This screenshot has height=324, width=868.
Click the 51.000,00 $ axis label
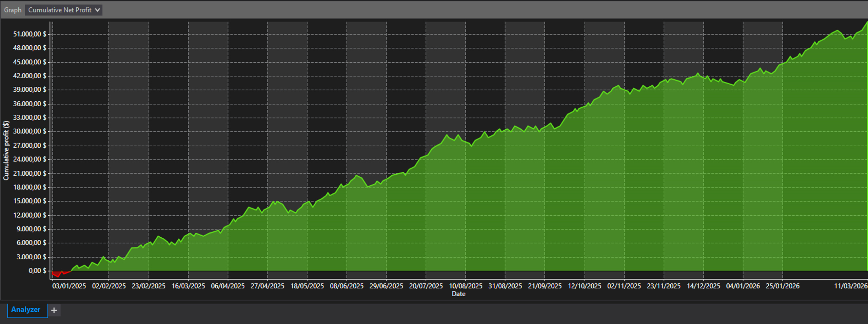[29, 34]
